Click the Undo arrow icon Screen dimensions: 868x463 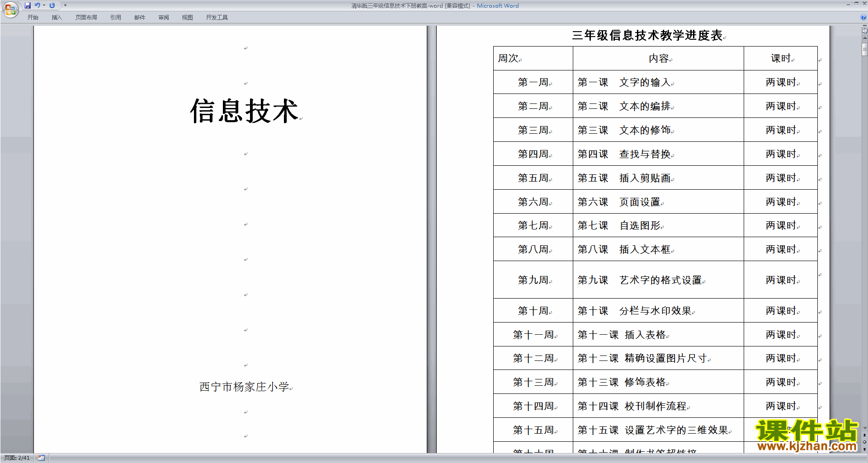[x=38, y=5]
